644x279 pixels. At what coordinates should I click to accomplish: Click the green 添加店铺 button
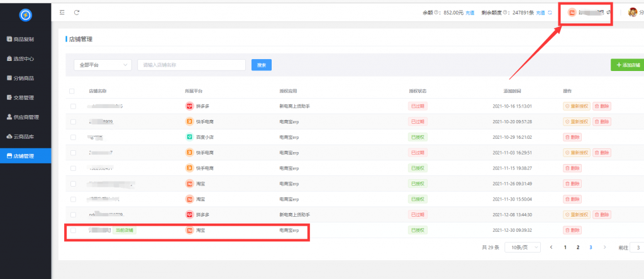[x=628, y=65]
